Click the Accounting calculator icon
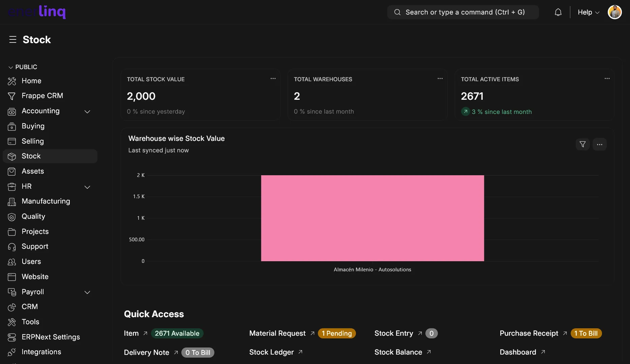 point(12,111)
